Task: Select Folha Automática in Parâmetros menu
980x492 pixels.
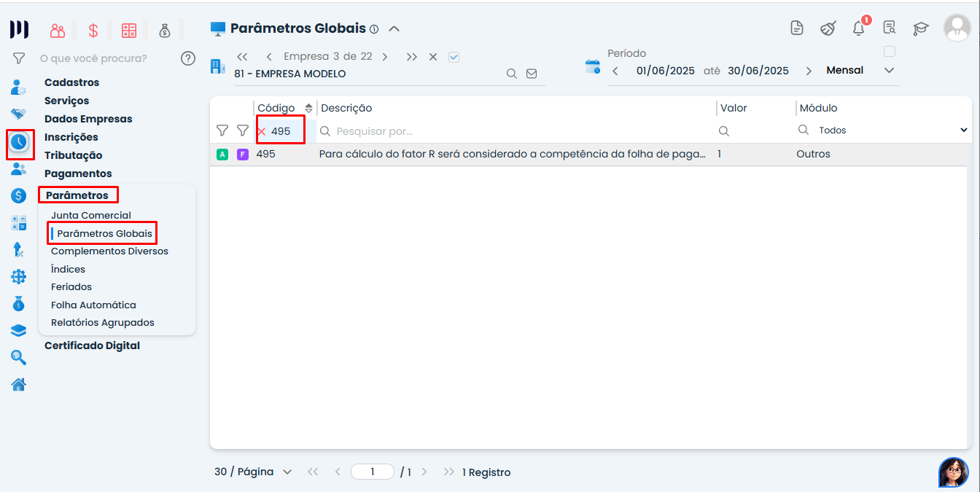Action: tap(93, 305)
